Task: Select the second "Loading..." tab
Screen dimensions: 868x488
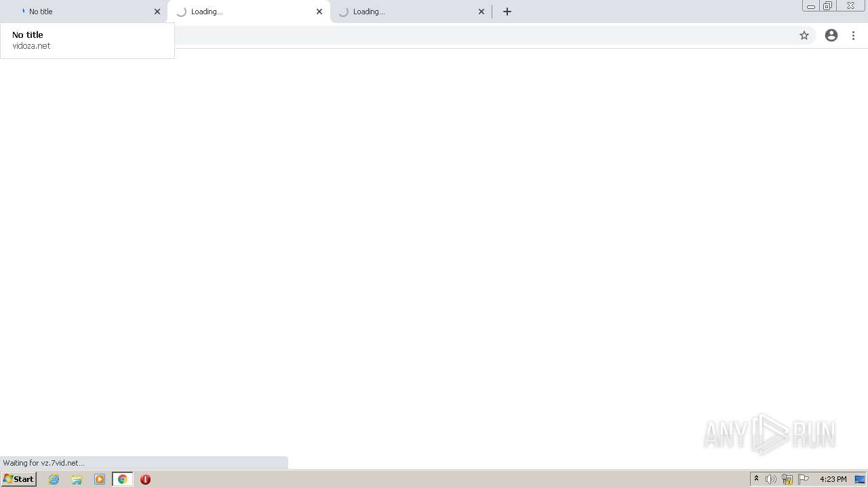Action: pyautogui.click(x=248, y=12)
